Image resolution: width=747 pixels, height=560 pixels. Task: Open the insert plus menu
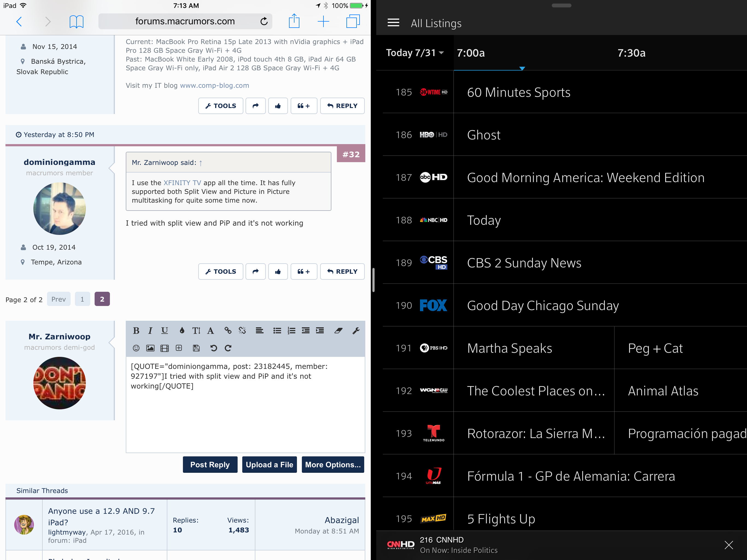click(179, 348)
